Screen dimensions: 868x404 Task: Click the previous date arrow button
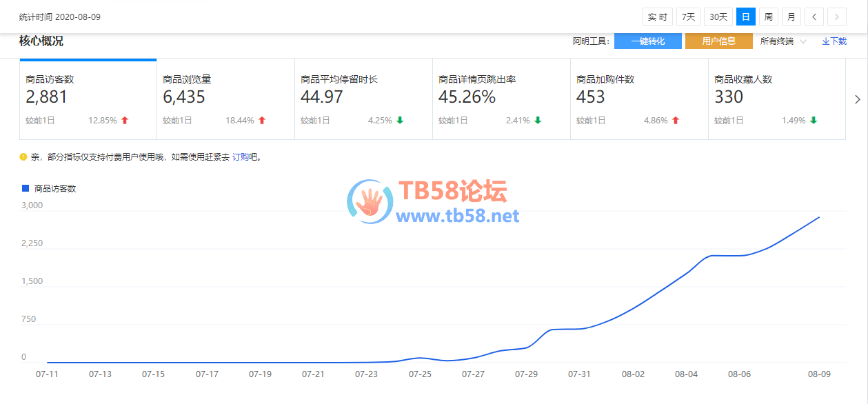click(814, 17)
